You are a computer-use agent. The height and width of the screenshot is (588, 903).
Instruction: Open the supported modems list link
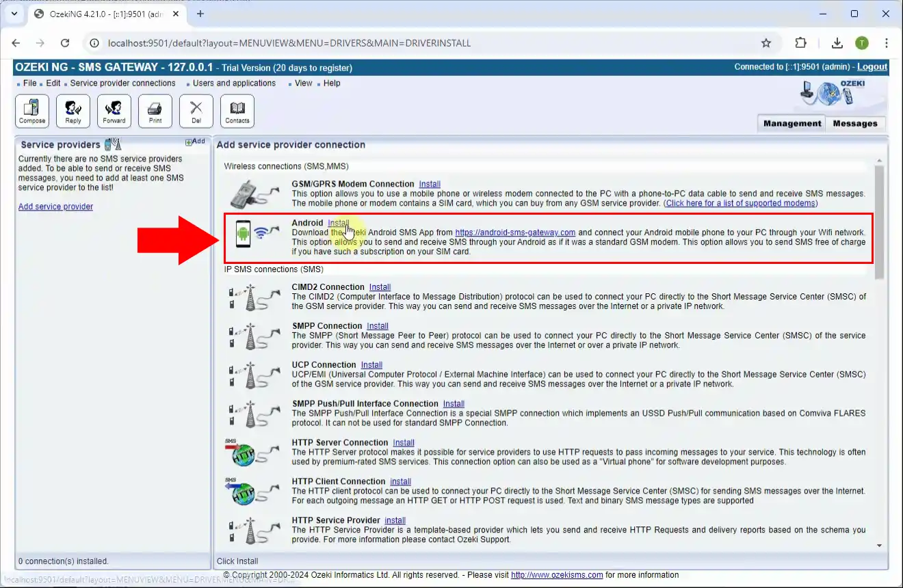pos(741,203)
